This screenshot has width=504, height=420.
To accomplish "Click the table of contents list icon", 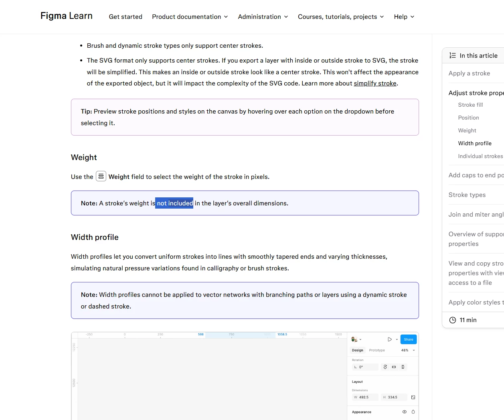I will pyautogui.click(x=452, y=56).
